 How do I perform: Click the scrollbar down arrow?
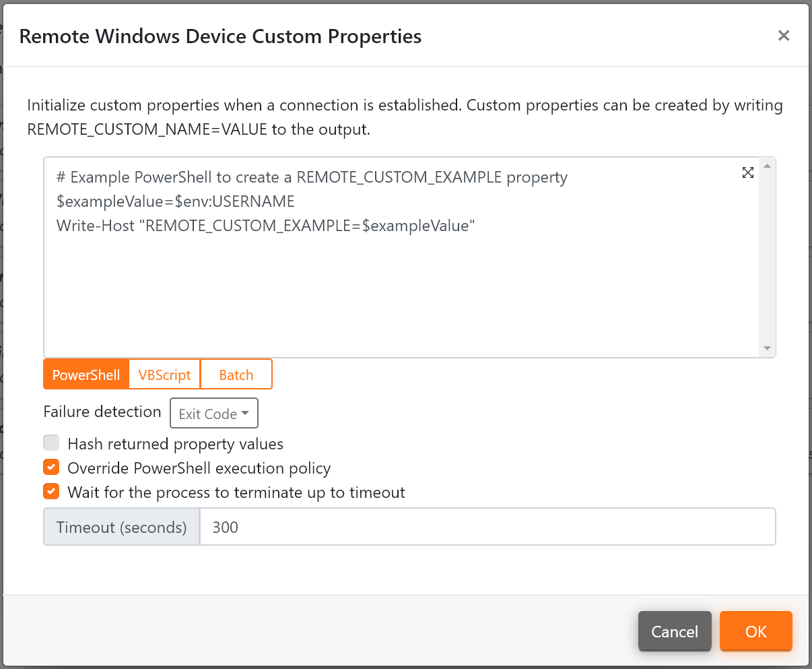[767, 348]
